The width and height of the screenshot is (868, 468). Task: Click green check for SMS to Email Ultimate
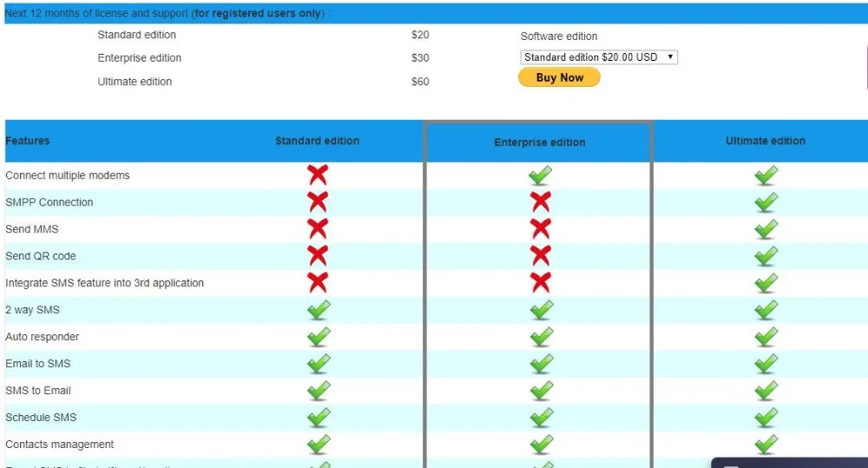point(766,390)
